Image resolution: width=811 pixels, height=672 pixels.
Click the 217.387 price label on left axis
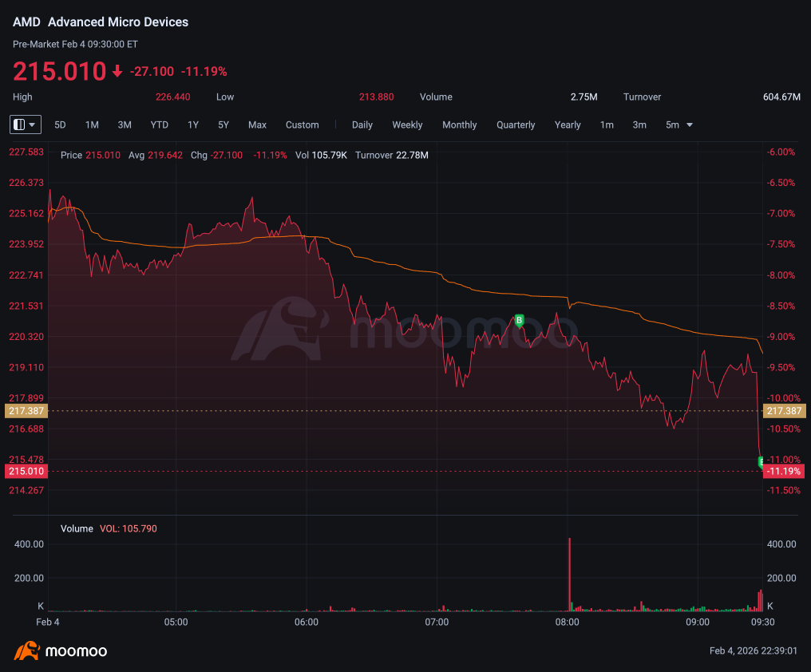(26, 411)
